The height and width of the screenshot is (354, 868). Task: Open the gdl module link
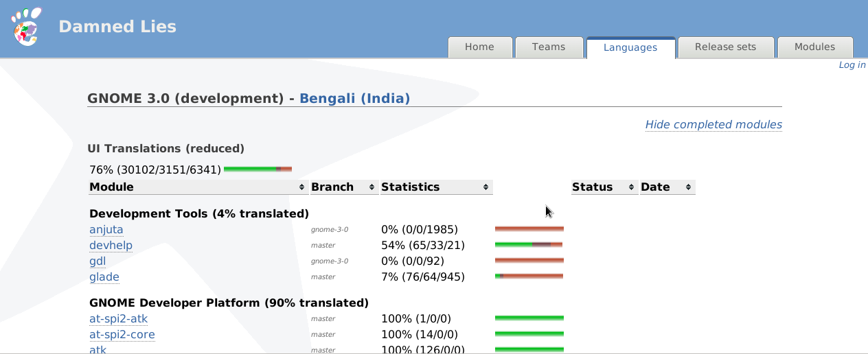click(x=98, y=261)
